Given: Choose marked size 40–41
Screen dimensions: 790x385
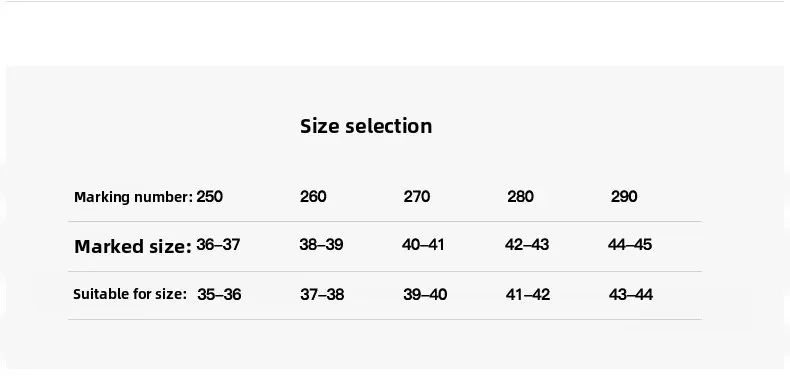Looking at the screenshot, I should click(423, 244).
